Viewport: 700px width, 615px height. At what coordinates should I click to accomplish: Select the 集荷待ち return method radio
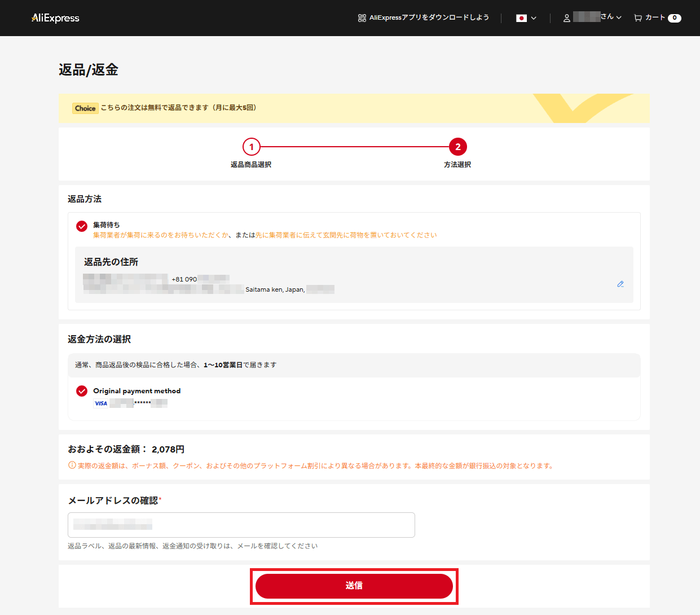click(82, 226)
